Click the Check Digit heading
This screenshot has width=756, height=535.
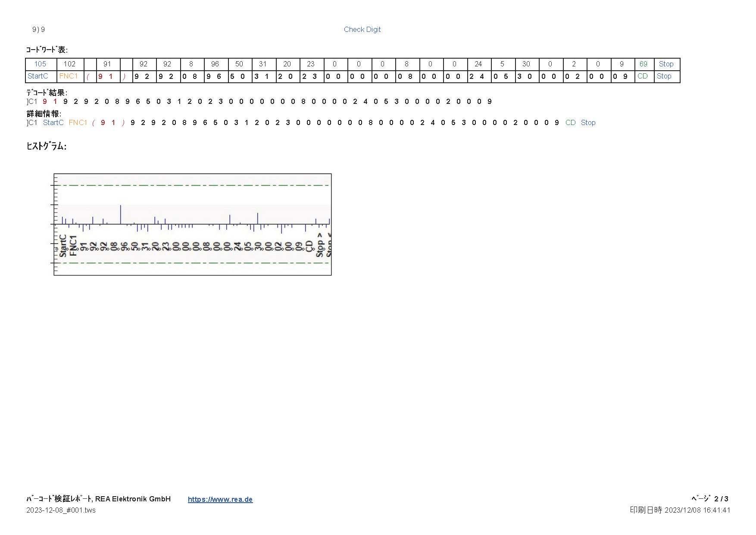tap(362, 29)
